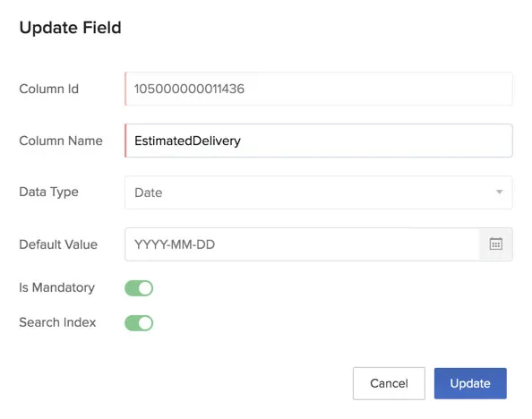Screen dimensions: 532x419
Task: Turn off the Search Index switch
Action: [x=139, y=323]
